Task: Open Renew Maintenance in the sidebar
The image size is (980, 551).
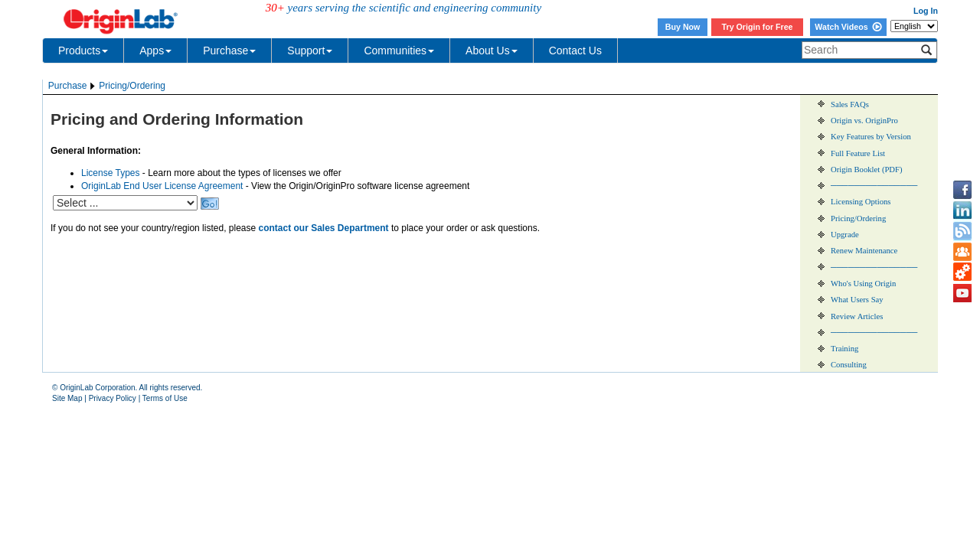Action: pos(864,250)
